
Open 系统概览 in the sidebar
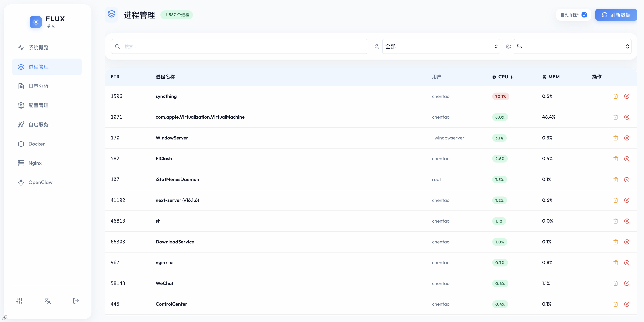click(x=39, y=48)
